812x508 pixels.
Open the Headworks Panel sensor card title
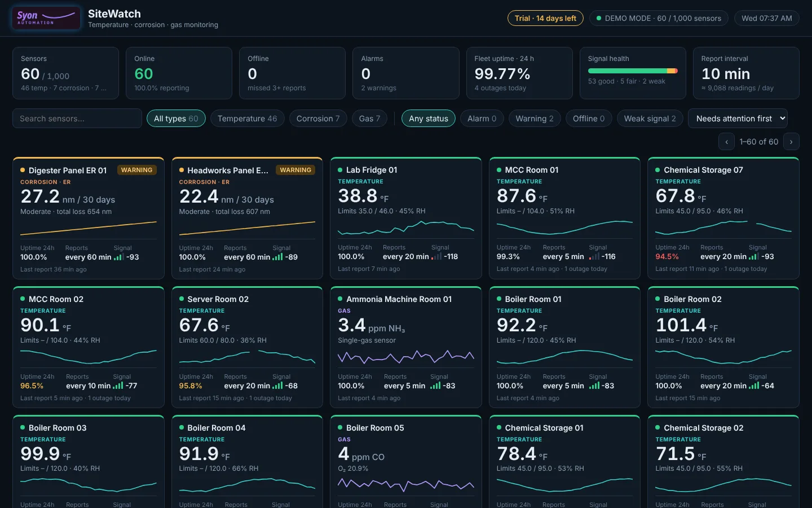(x=228, y=170)
